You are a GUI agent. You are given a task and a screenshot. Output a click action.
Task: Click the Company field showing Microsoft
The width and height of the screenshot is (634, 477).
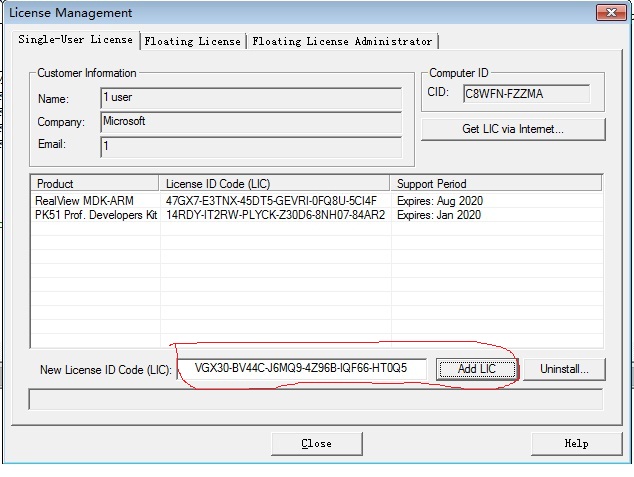click(251, 122)
